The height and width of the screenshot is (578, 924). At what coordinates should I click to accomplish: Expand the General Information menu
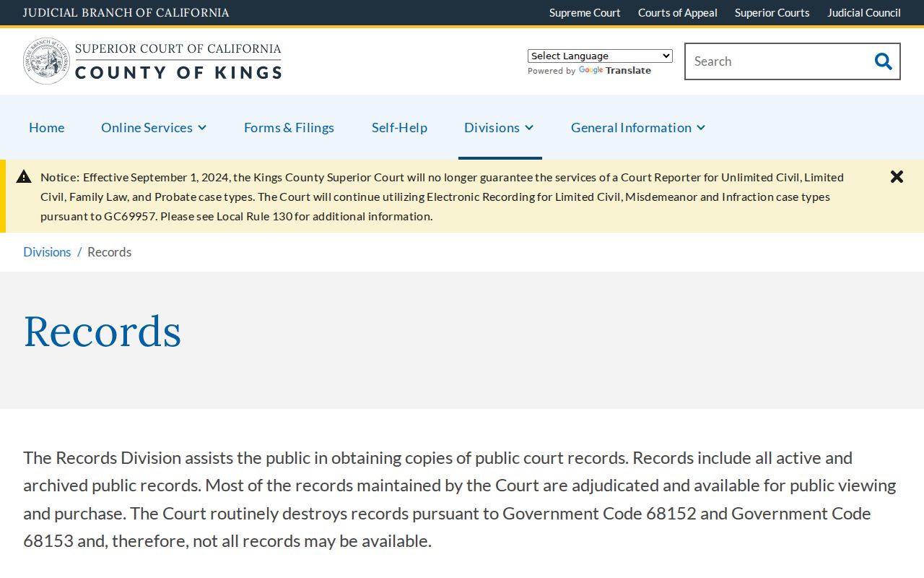[638, 127]
